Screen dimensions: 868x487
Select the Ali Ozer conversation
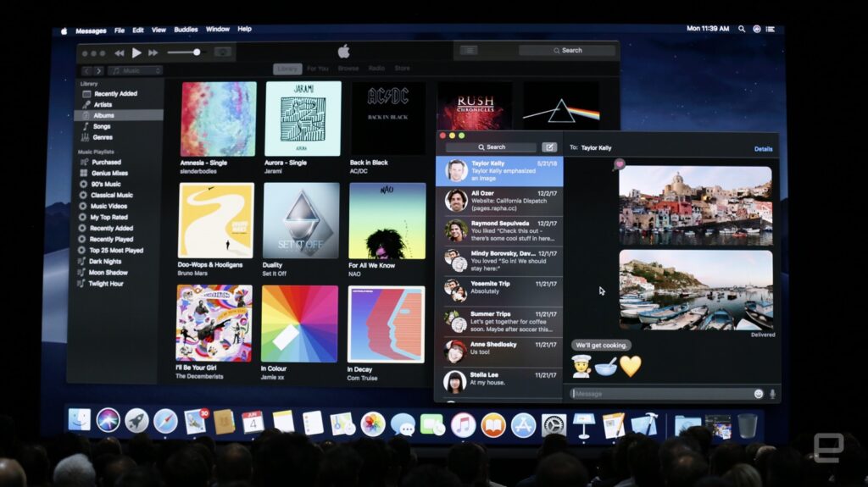click(x=499, y=201)
